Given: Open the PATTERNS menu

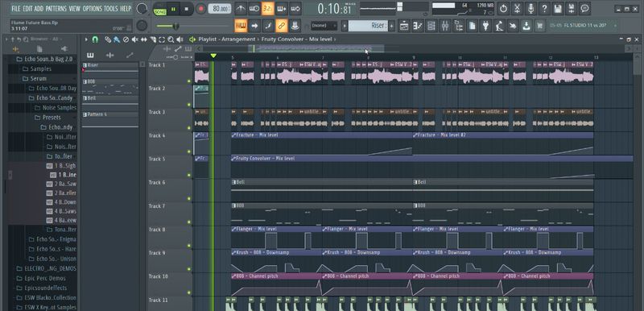Looking at the screenshot, I should [x=56, y=8].
